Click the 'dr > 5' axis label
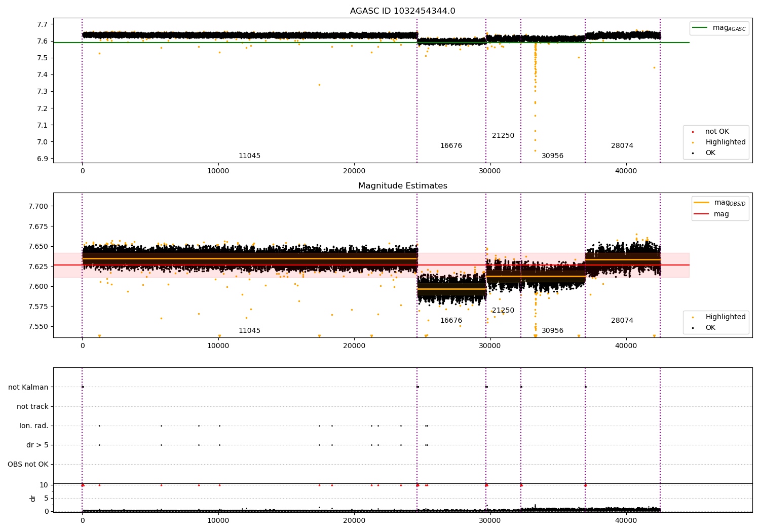This screenshot has height=532, width=760. (37, 445)
